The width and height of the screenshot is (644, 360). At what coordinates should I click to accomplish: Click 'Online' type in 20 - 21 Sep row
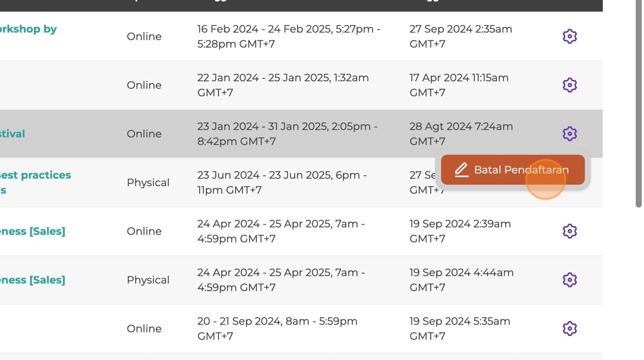pyautogui.click(x=144, y=329)
